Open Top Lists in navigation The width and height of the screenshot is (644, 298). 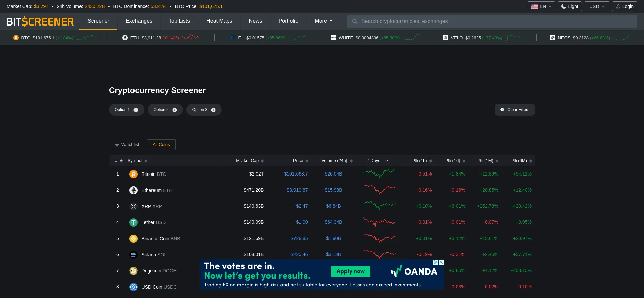[179, 21]
